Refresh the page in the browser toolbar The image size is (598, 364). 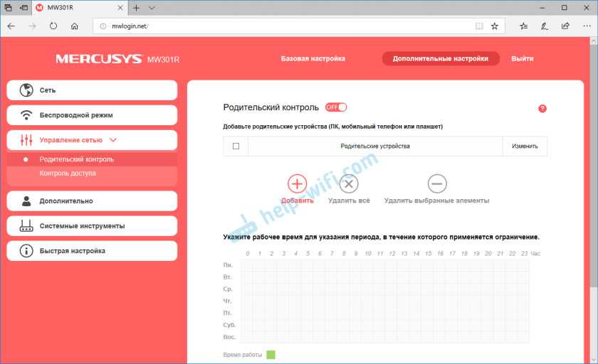tap(53, 26)
